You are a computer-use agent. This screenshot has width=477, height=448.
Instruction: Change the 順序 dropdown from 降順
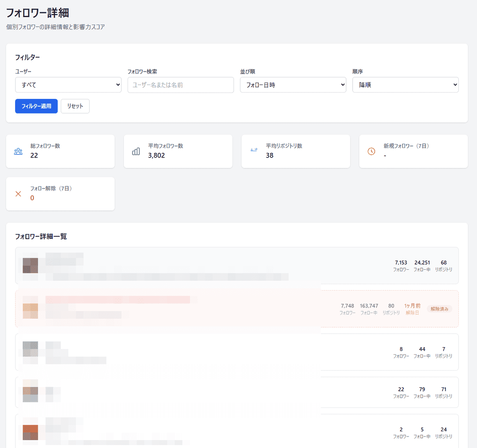[x=405, y=85]
